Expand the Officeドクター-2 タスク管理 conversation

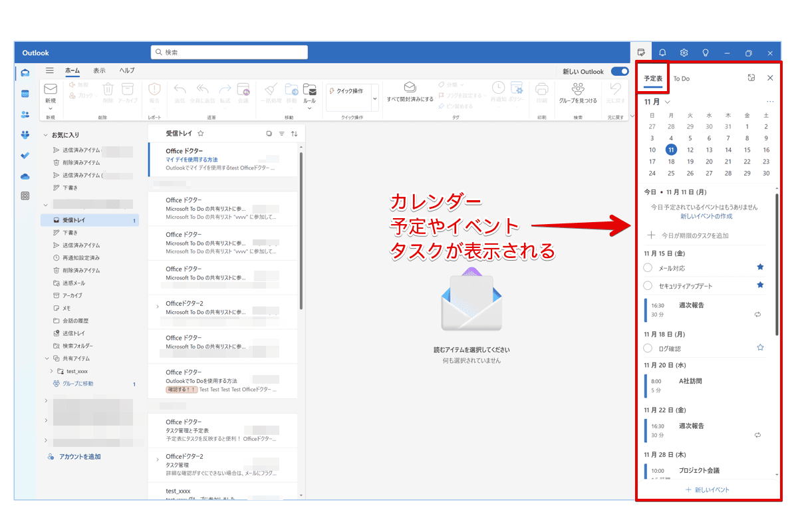[x=158, y=460]
